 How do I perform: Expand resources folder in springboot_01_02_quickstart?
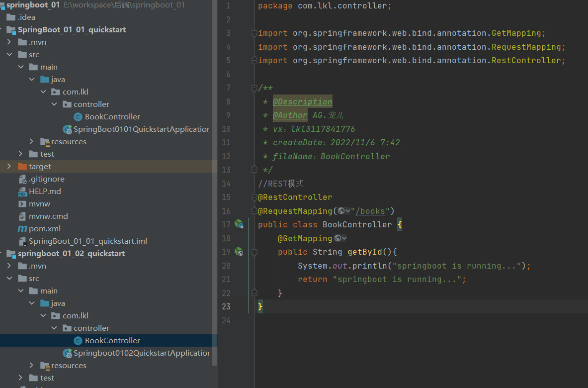(x=31, y=365)
